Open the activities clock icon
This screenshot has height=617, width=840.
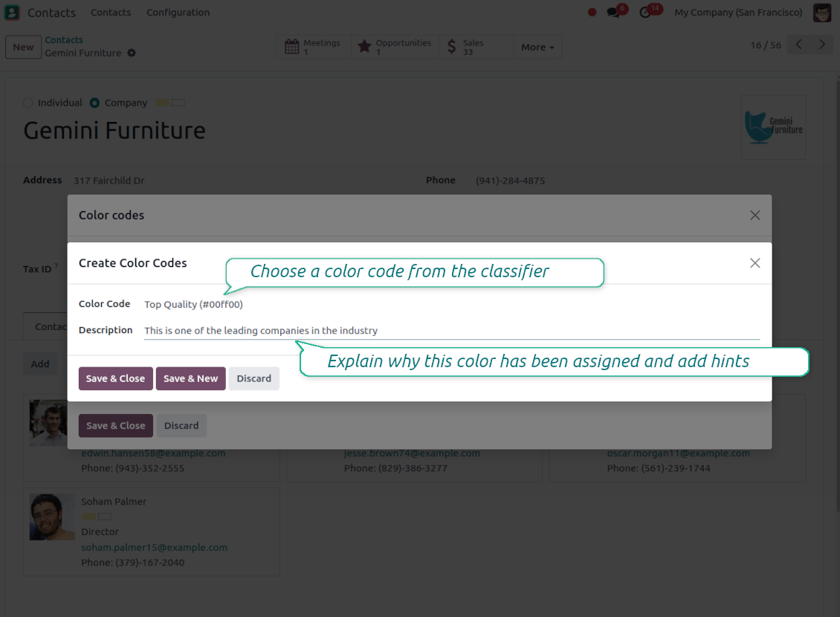(x=646, y=13)
